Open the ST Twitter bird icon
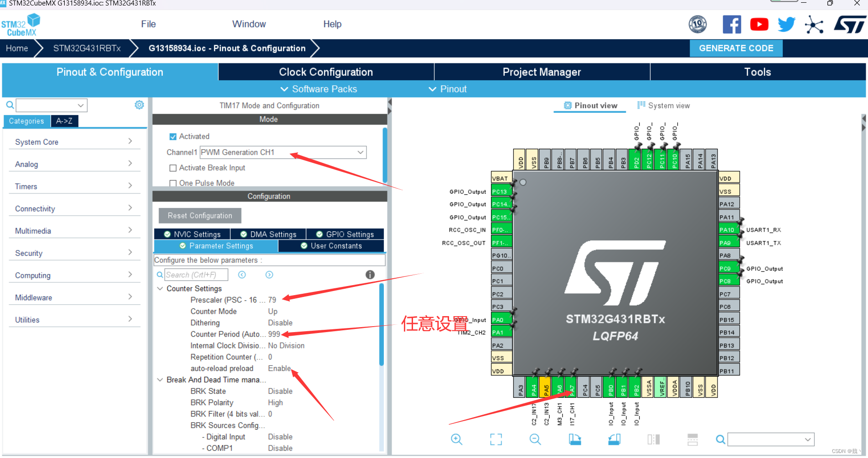Viewport: 868px width, 458px height. (786, 24)
